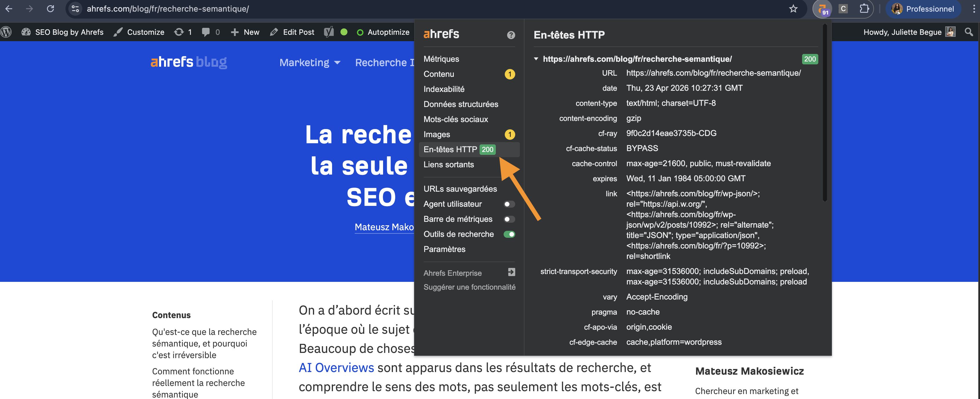This screenshot has height=399, width=980.
Task: Open the Ahrefs extension help icon
Action: 511,35
